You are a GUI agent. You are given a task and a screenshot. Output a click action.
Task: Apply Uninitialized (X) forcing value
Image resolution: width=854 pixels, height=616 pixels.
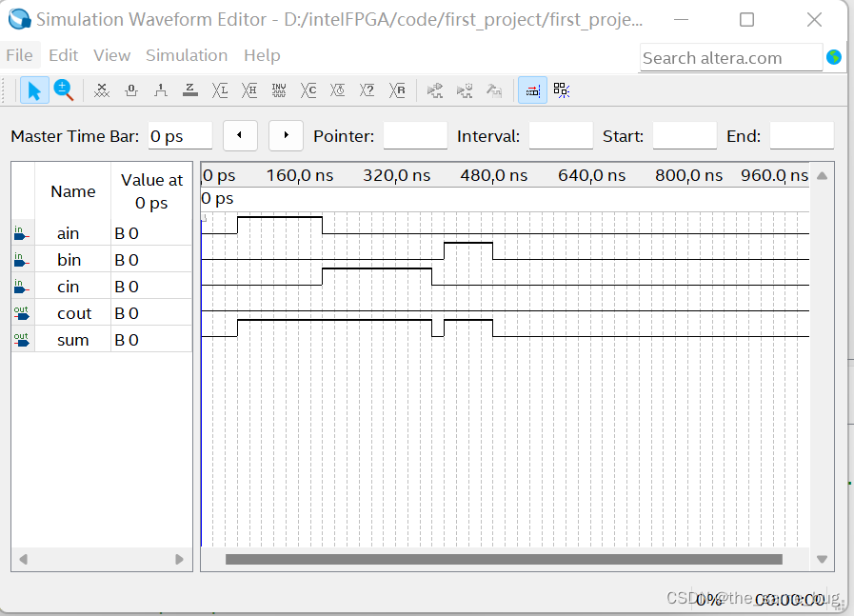102,90
